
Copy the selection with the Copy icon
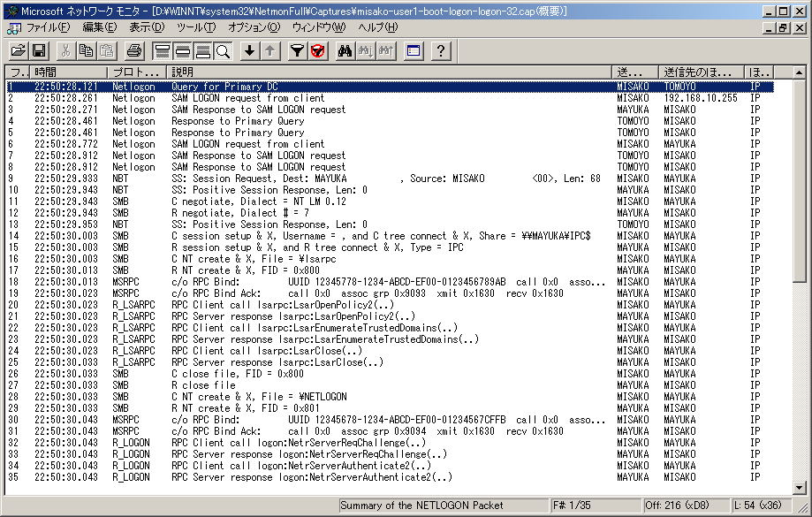86,50
